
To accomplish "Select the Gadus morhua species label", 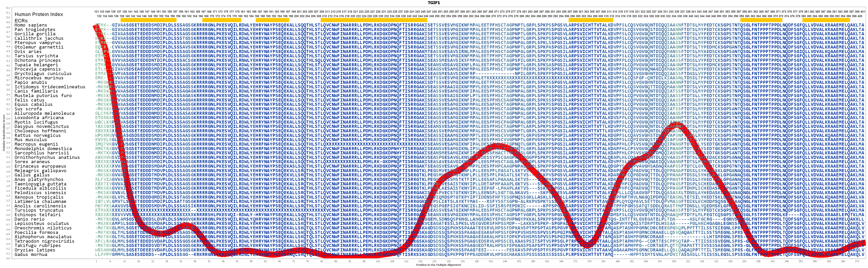I will coord(31,255).
